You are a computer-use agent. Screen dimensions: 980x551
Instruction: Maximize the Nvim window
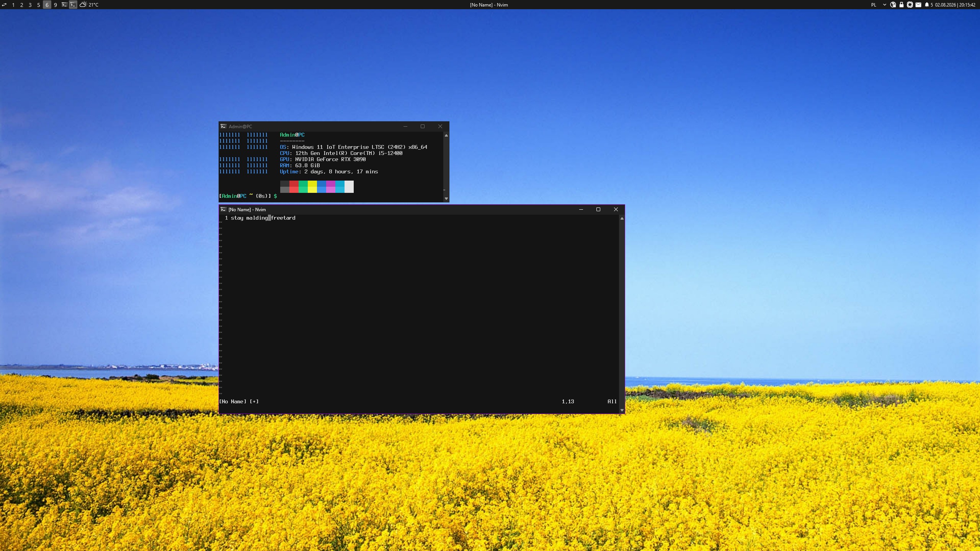598,209
